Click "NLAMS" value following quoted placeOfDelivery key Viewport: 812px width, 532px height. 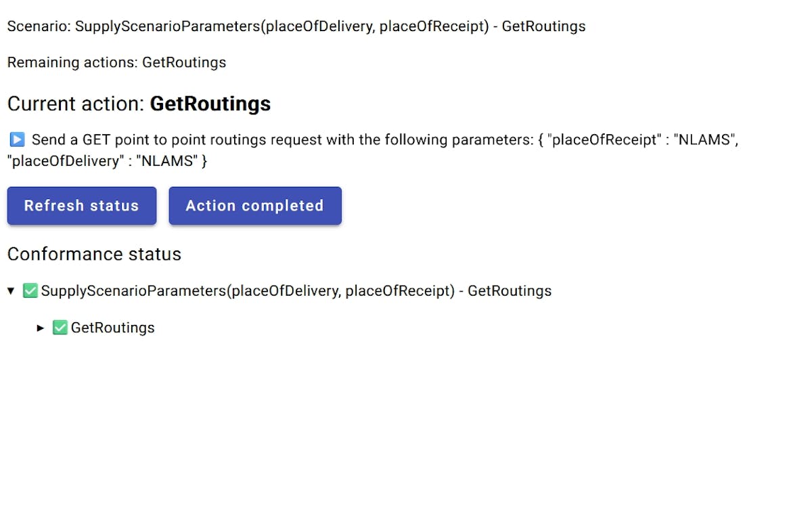pyautogui.click(x=167, y=162)
